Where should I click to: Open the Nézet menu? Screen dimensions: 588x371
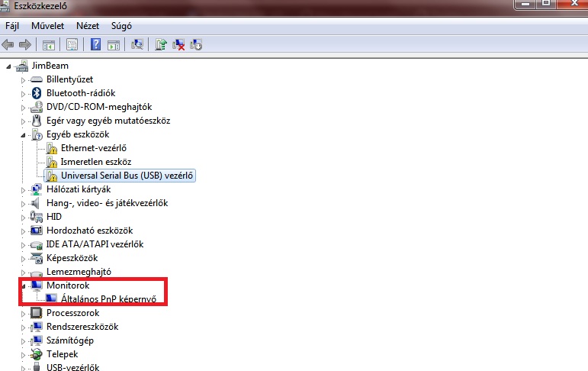(88, 26)
